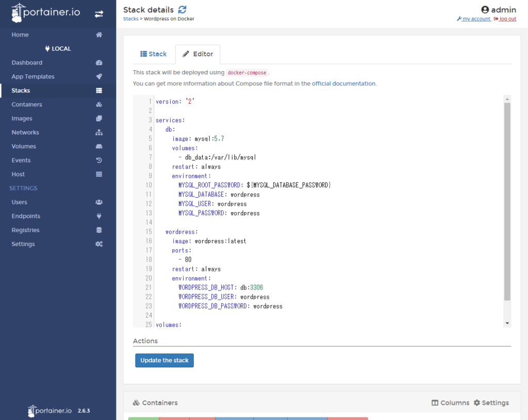Click the Portainer logo in the sidebar header
528x420 pixels.
pyautogui.click(x=46, y=13)
